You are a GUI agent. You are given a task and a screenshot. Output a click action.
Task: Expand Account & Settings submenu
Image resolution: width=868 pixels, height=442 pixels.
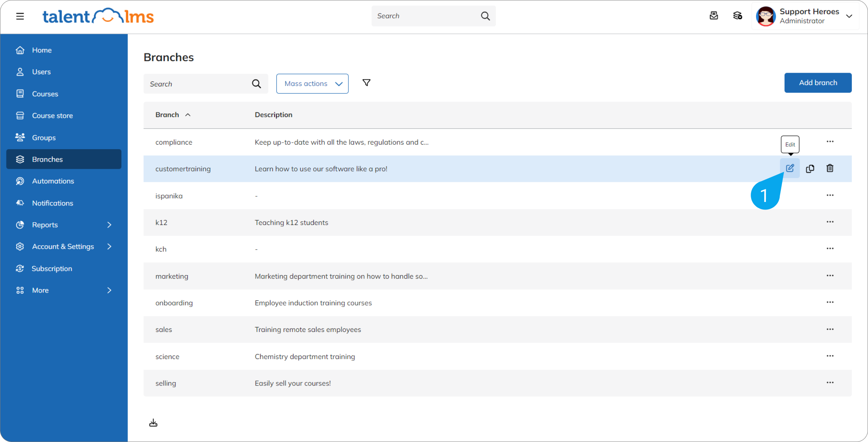109,246
